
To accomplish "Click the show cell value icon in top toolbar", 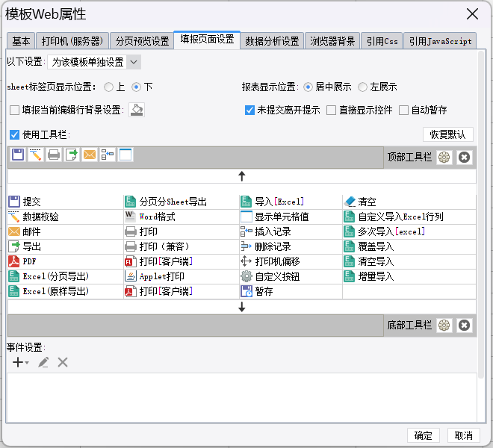I will click(125, 155).
